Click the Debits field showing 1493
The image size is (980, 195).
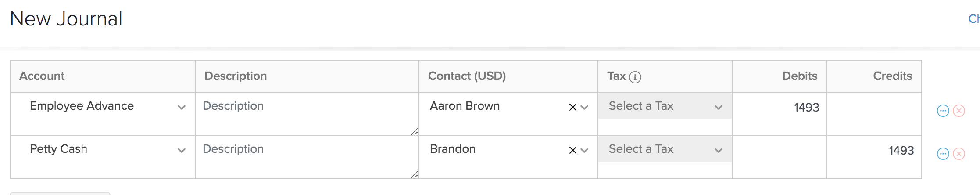780,108
